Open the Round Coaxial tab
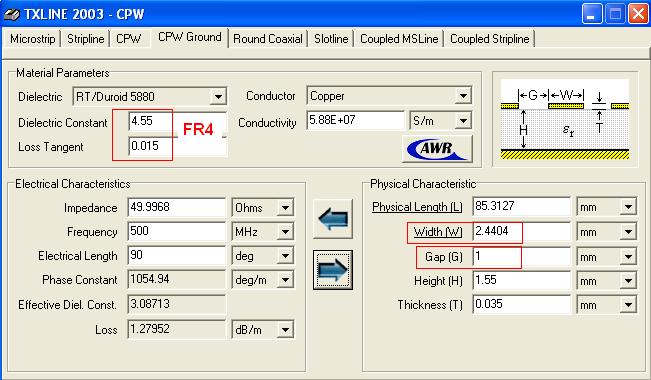Viewport: 651px width, 380px height. (x=268, y=39)
